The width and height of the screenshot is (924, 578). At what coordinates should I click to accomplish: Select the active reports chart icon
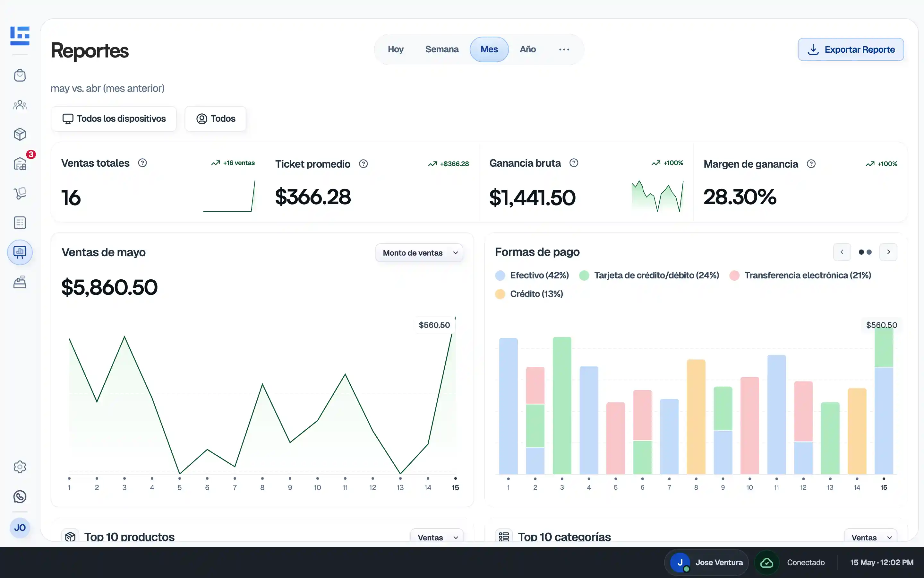click(x=20, y=252)
